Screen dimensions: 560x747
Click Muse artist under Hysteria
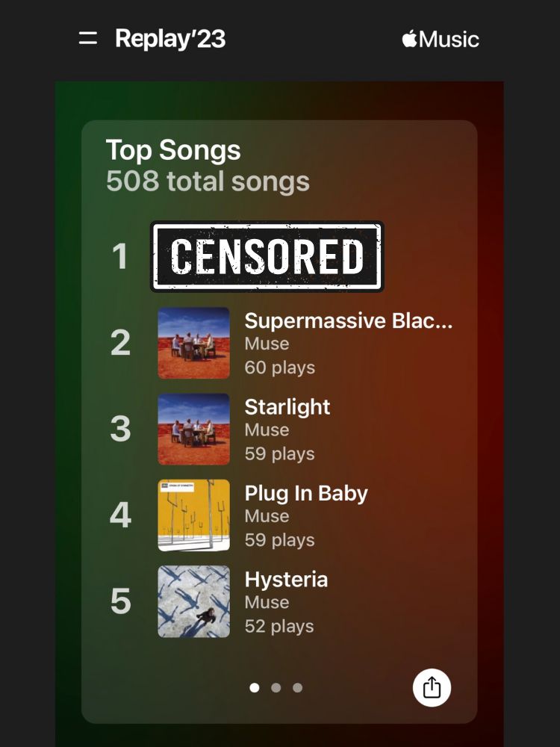[x=267, y=602]
